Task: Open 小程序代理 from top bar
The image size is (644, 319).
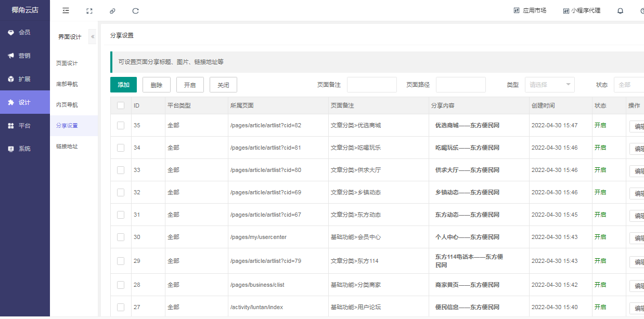Action: pos(581,10)
